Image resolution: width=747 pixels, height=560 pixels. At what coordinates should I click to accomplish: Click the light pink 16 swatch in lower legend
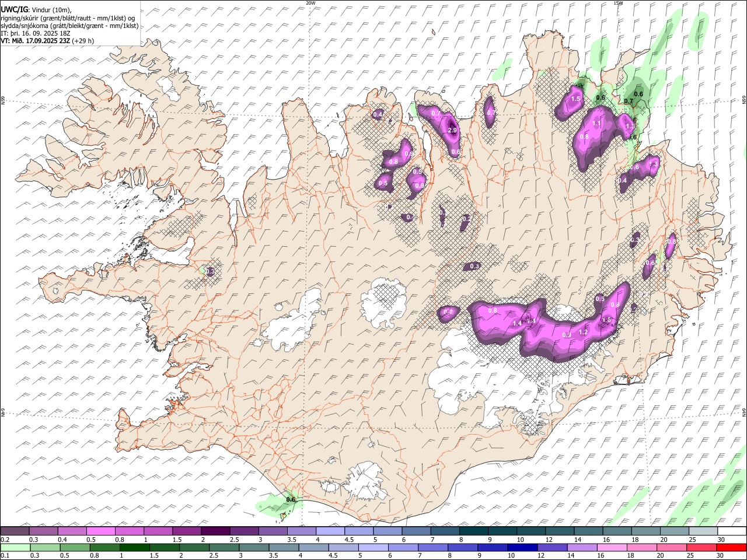point(612,548)
